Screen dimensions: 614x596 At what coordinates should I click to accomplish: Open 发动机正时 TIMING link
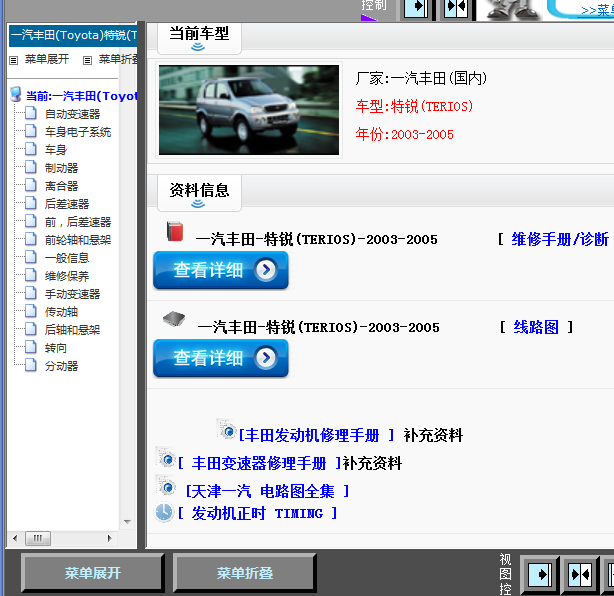pos(257,513)
